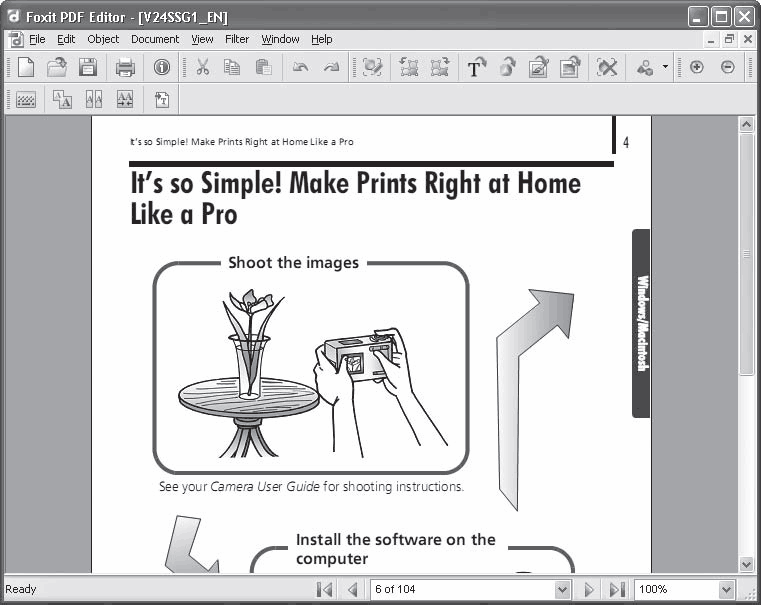The width and height of the screenshot is (761, 605).
Task: Open the Document menu
Action: point(155,39)
